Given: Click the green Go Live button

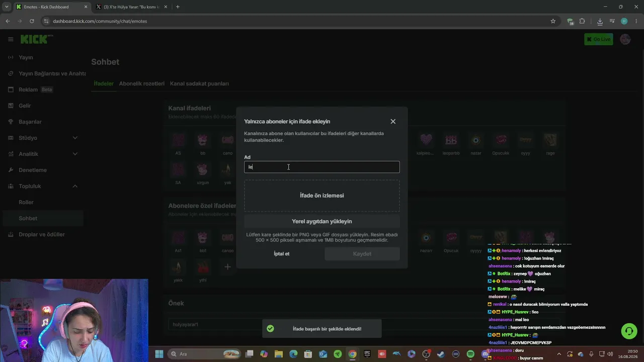Looking at the screenshot, I should [x=599, y=39].
